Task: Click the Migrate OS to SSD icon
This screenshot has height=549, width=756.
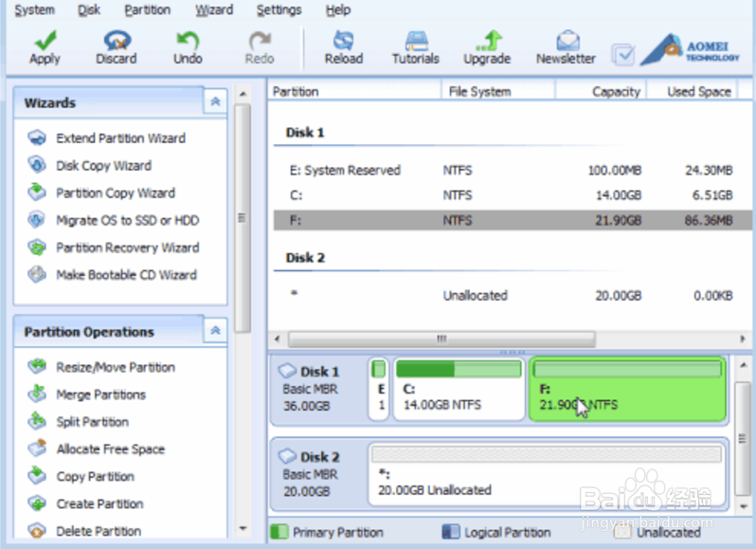Action: 37,219
